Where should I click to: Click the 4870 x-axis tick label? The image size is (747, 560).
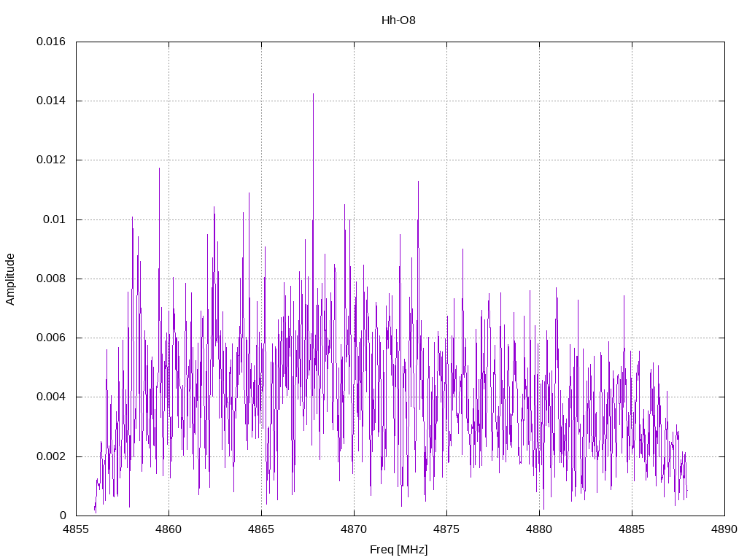(x=354, y=529)
